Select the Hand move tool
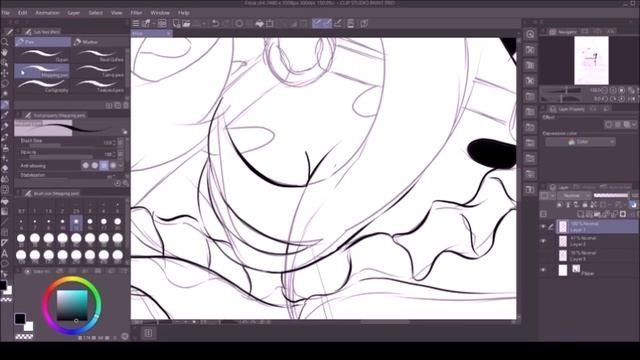The image size is (640, 360). [x=5, y=52]
